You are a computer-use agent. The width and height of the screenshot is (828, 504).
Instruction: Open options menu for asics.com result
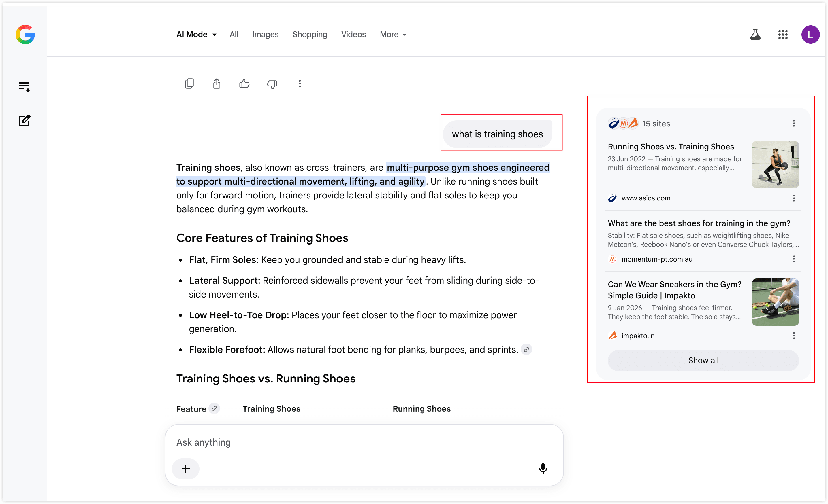pyautogui.click(x=794, y=198)
